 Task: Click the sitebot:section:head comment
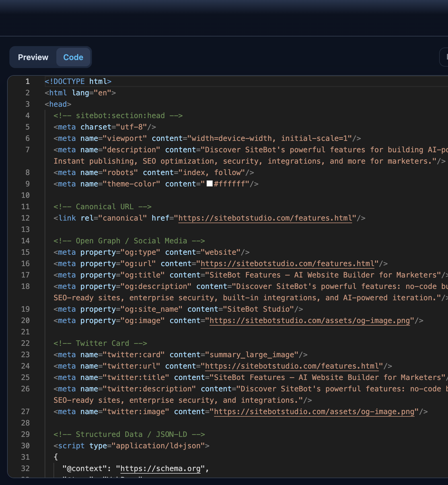[x=118, y=116]
